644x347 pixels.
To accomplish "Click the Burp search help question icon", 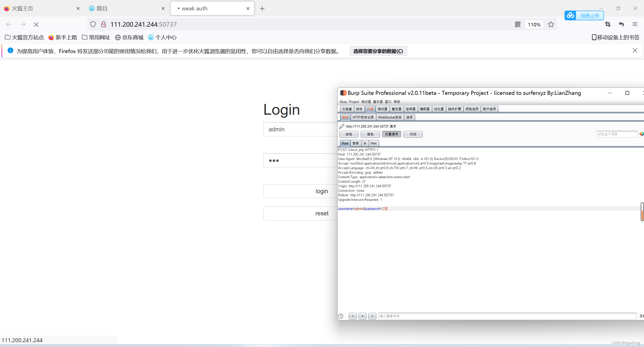I will (x=341, y=316).
